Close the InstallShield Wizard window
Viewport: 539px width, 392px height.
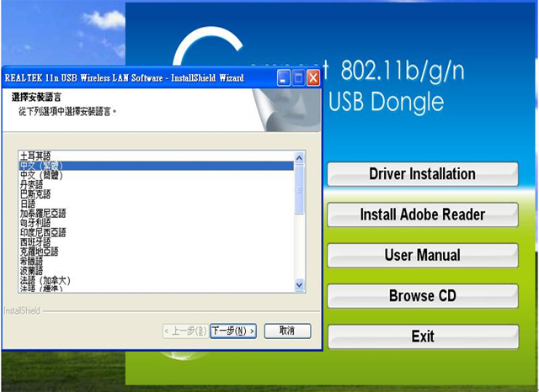(313, 78)
